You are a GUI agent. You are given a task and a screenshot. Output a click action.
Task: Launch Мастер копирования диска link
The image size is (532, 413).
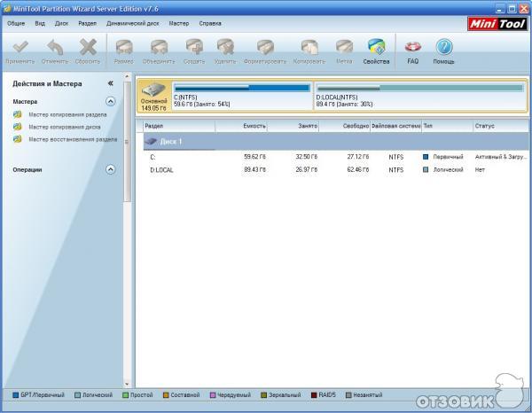65,127
